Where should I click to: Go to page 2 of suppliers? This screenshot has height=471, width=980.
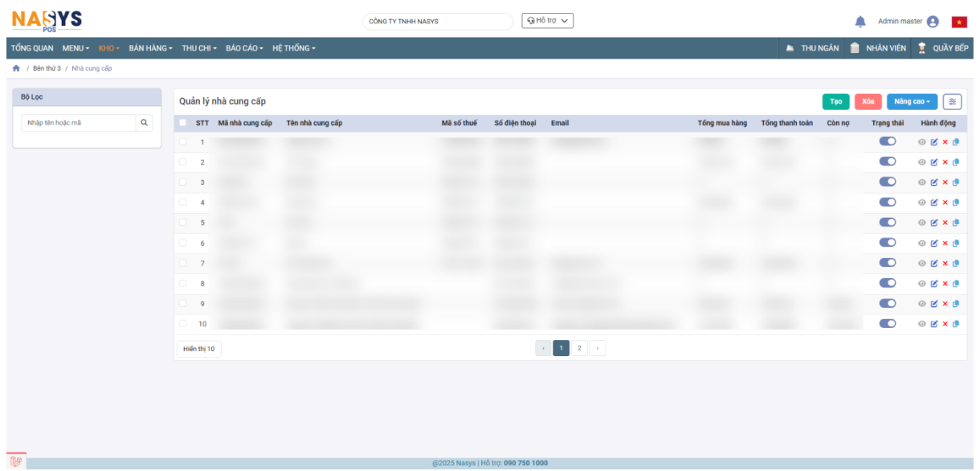pyautogui.click(x=579, y=348)
